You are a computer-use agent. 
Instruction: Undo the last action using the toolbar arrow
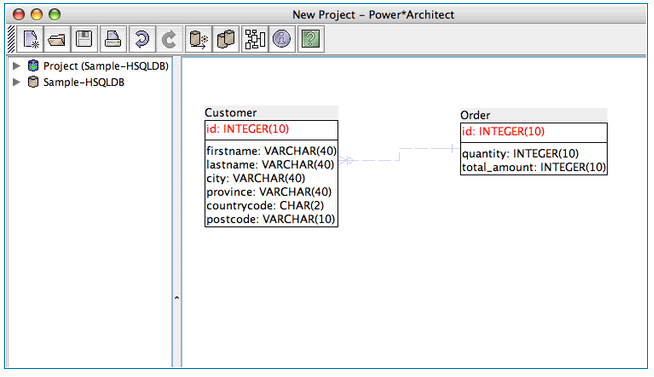pyautogui.click(x=142, y=39)
